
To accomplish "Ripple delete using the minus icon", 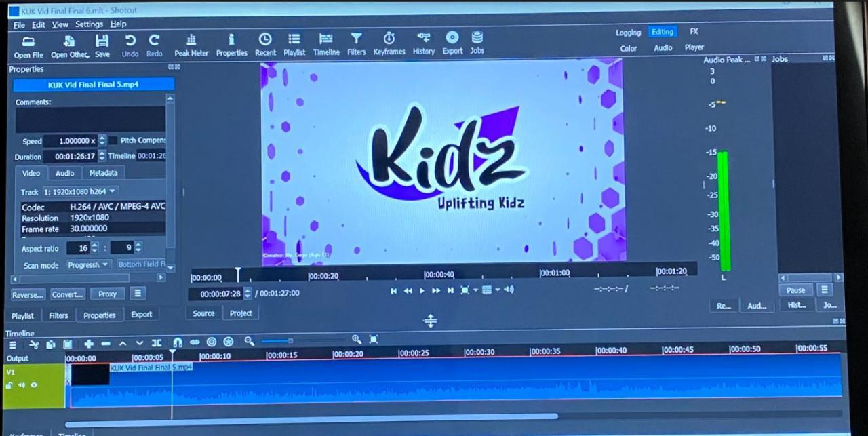I will point(106,344).
